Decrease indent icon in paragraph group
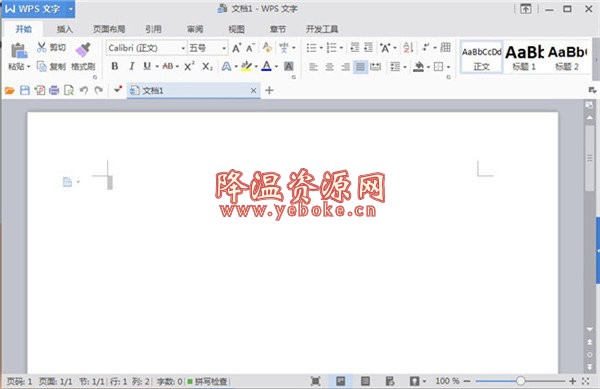Image resolution: width=600 pixels, height=389 pixels. coord(355,47)
